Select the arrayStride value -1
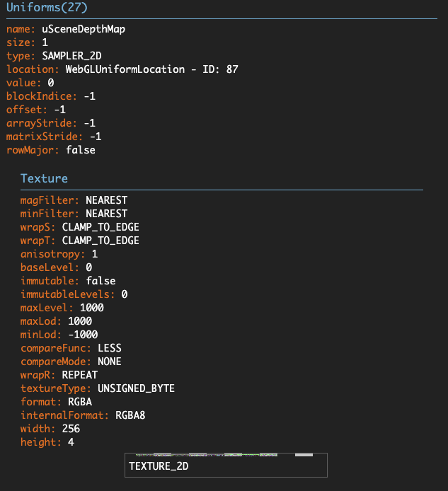 tap(90, 123)
